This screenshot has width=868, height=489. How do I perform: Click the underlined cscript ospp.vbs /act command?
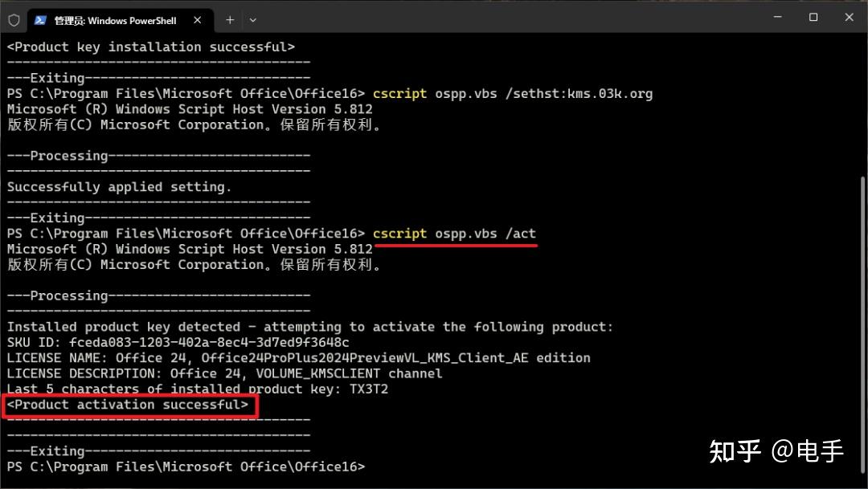coord(454,234)
